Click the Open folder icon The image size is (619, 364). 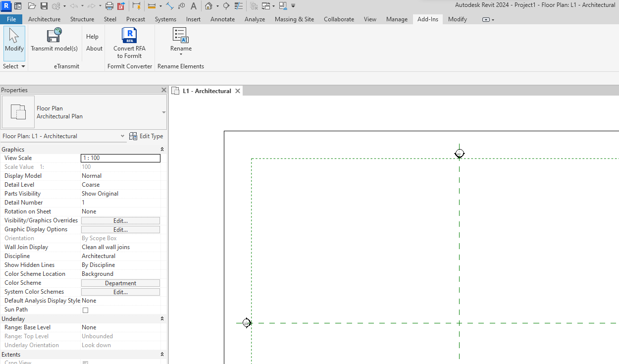(x=32, y=6)
